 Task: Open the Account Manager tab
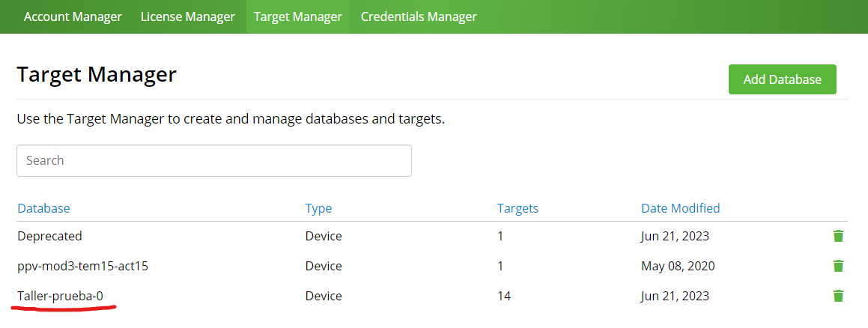(73, 16)
